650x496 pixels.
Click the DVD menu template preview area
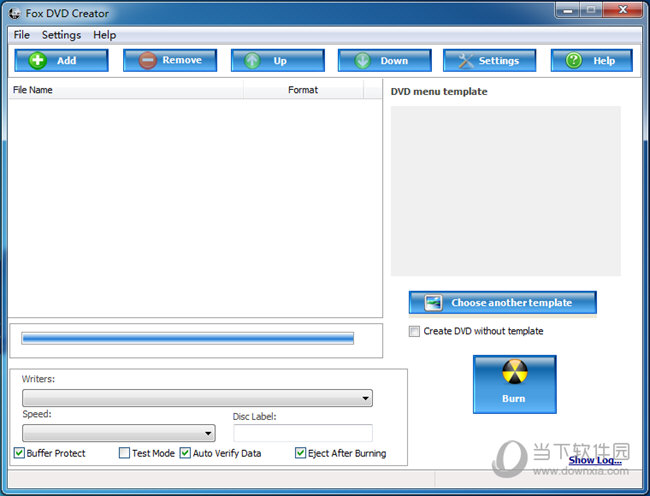pos(506,191)
